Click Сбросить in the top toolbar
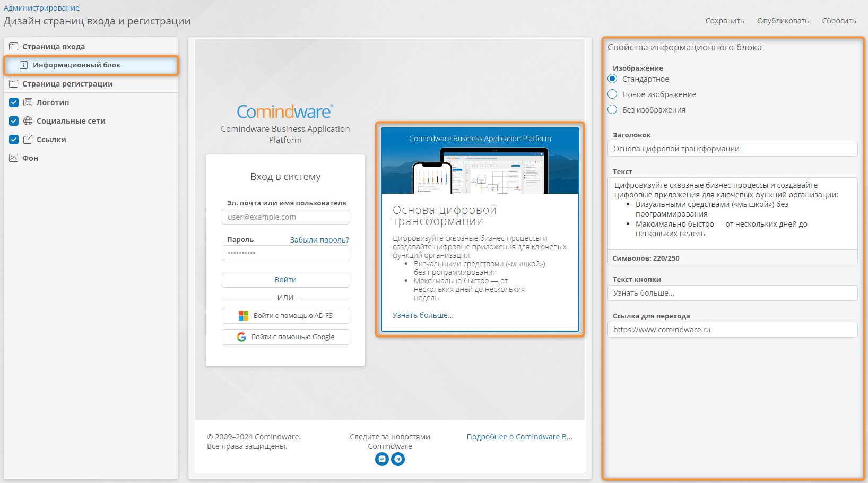 point(839,21)
